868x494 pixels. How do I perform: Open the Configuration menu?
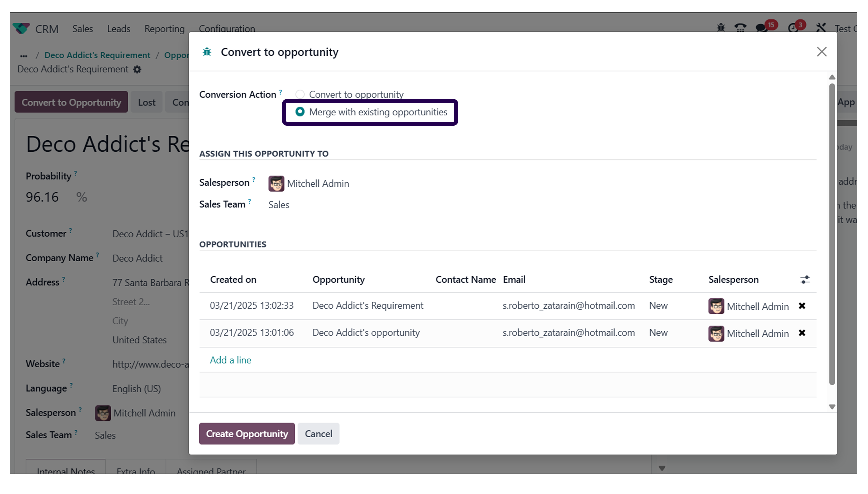[227, 28]
